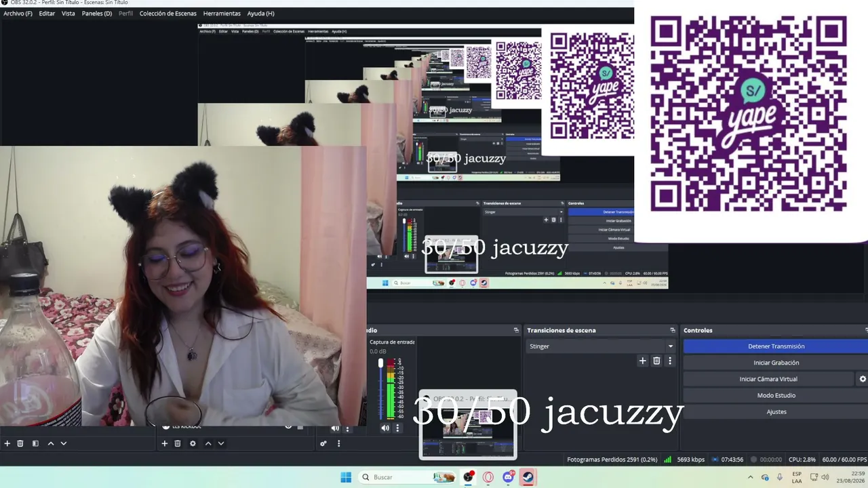
Task: Open Discord from the taskbar
Action: [x=509, y=477]
